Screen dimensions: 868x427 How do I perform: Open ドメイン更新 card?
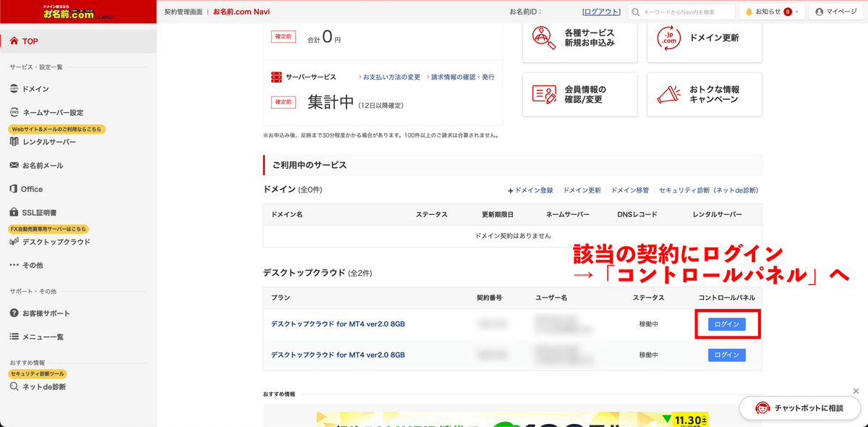coord(705,38)
